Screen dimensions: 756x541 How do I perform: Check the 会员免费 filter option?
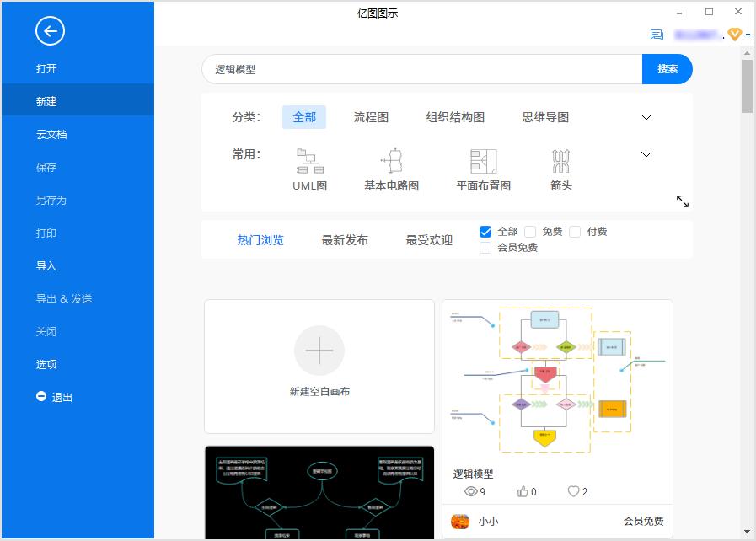(x=485, y=247)
